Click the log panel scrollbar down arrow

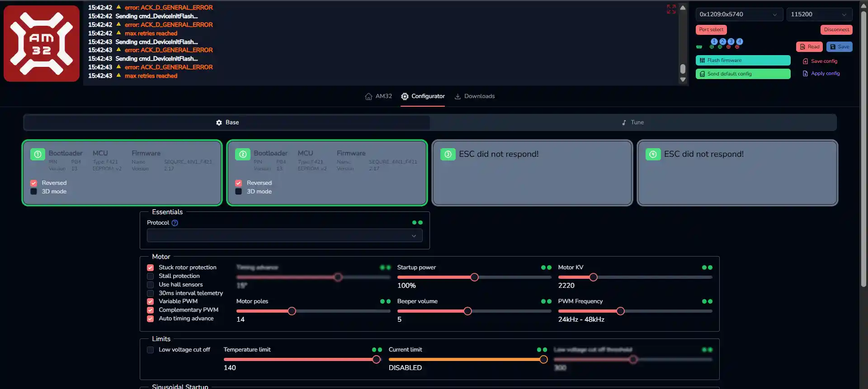pos(683,80)
